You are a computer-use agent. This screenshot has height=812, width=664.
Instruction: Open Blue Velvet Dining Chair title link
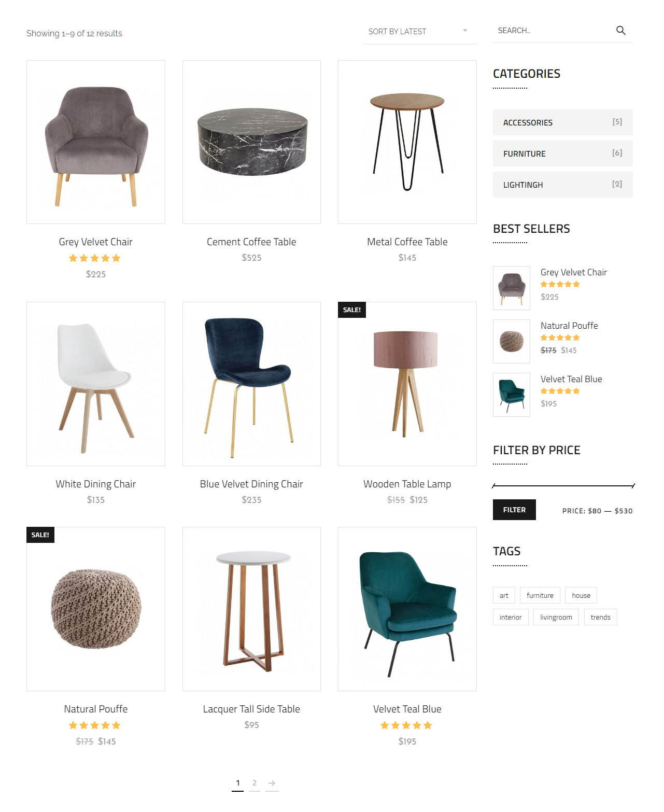click(x=251, y=484)
